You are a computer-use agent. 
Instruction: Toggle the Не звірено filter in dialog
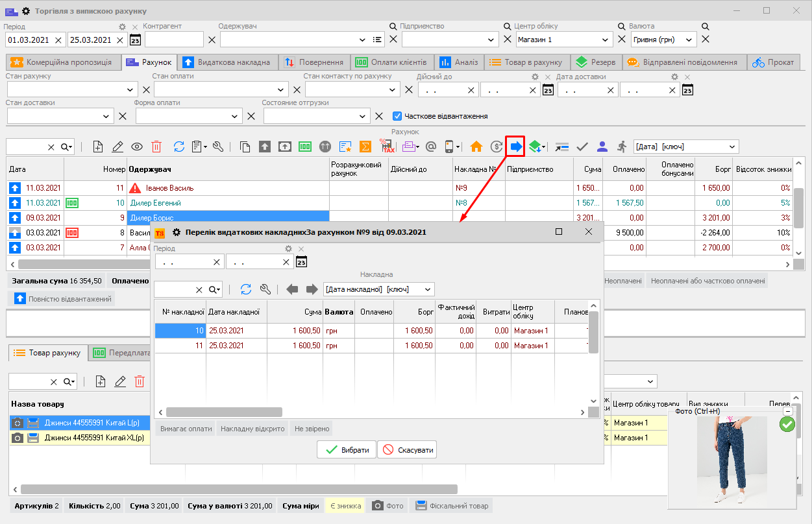click(x=312, y=429)
